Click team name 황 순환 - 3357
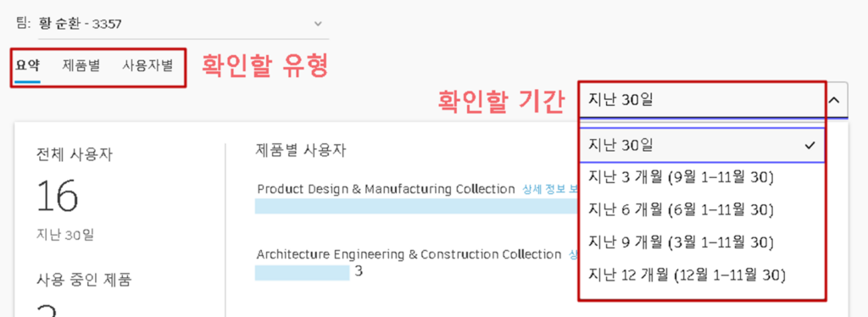 click(x=81, y=24)
